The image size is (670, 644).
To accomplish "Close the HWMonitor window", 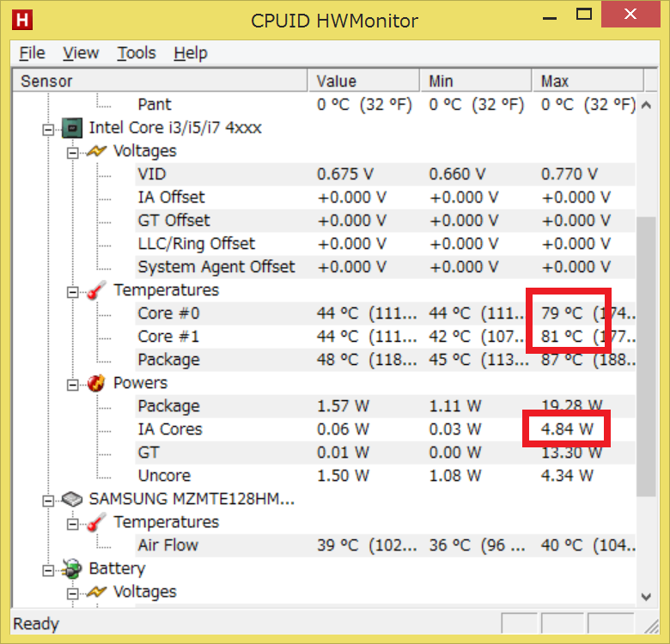I will tap(630, 14).
